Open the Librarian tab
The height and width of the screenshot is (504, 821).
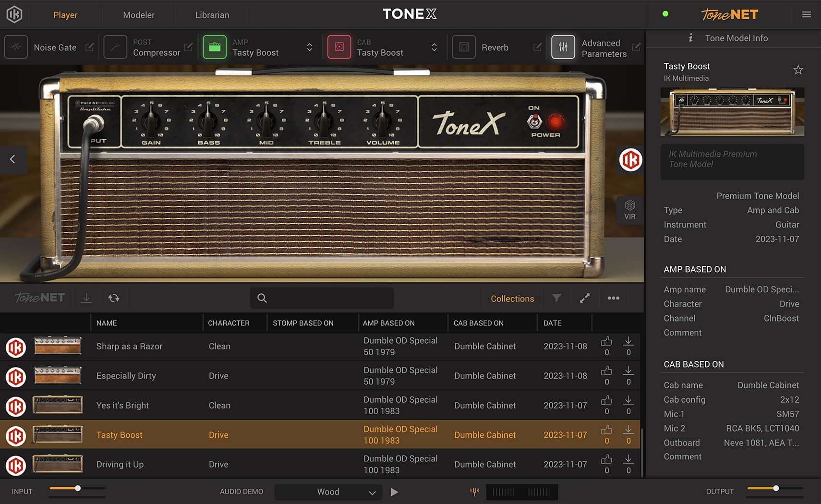pos(212,15)
